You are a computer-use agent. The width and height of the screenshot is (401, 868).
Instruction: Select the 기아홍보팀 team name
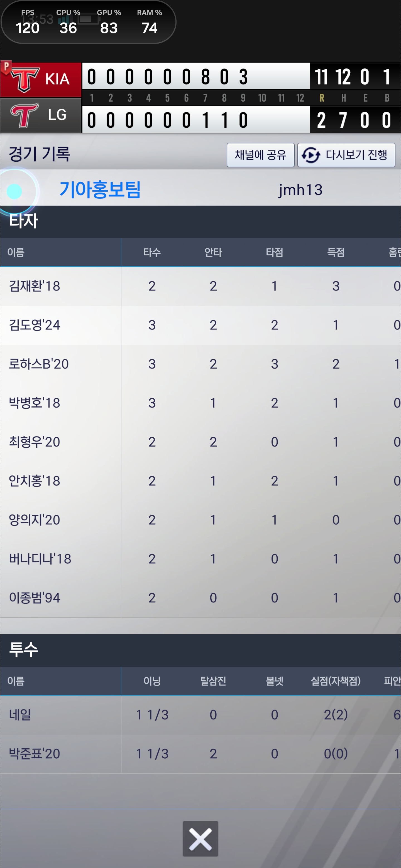pos(100,189)
